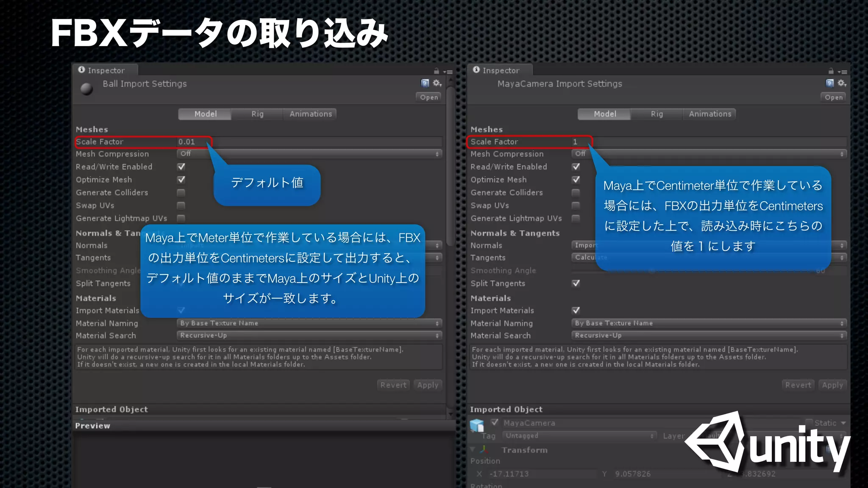Open Normals dropdown in MayaCamera settings
This screenshot has height=488, width=868.
point(709,245)
